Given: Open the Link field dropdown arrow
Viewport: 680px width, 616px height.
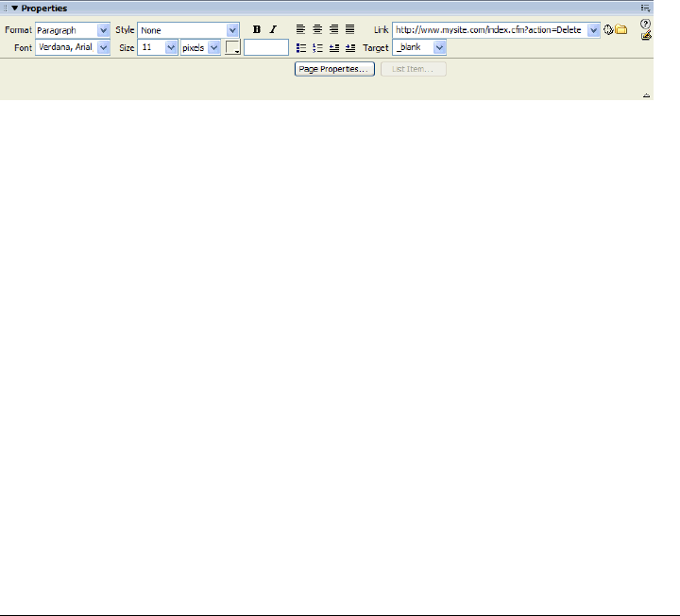Looking at the screenshot, I should pos(593,30).
